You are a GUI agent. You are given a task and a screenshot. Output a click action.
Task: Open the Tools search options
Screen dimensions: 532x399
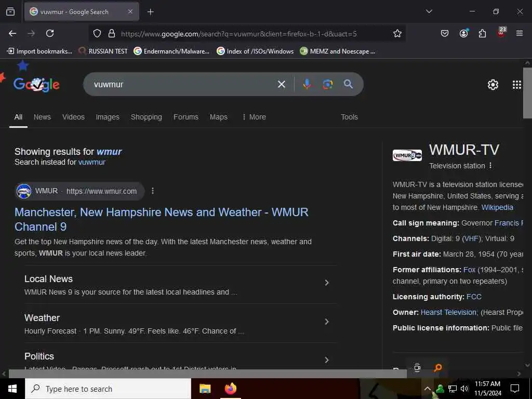pyautogui.click(x=349, y=117)
